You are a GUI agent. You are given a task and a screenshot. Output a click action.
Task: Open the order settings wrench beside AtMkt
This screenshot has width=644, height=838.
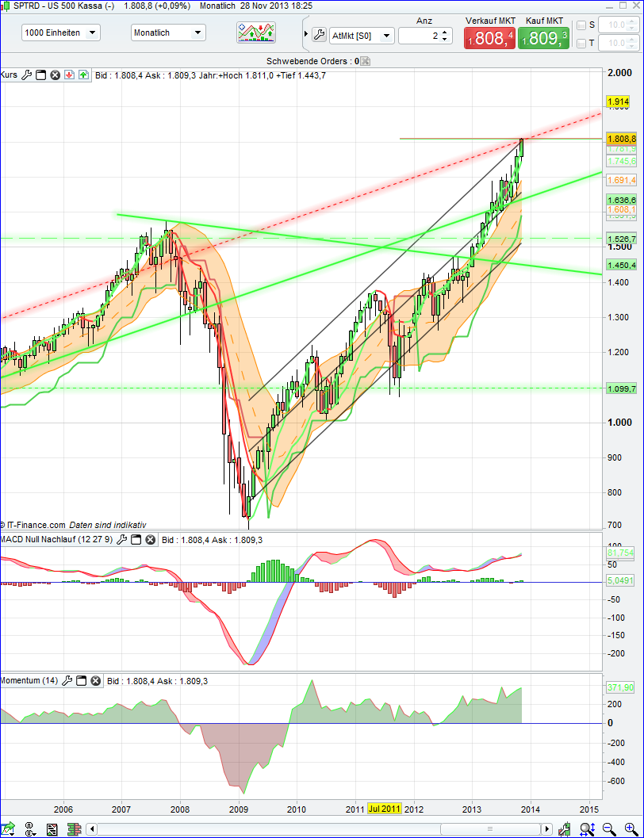[x=317, y=35]
